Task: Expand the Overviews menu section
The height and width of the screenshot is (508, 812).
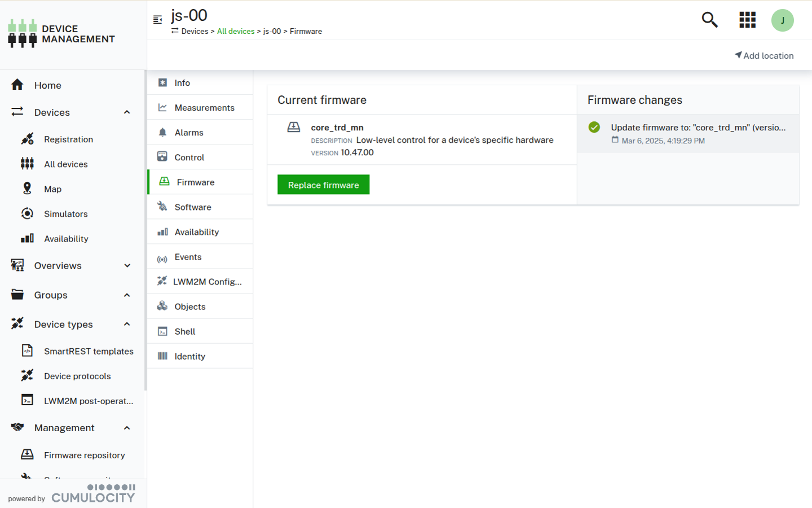Action: [127, 266]
